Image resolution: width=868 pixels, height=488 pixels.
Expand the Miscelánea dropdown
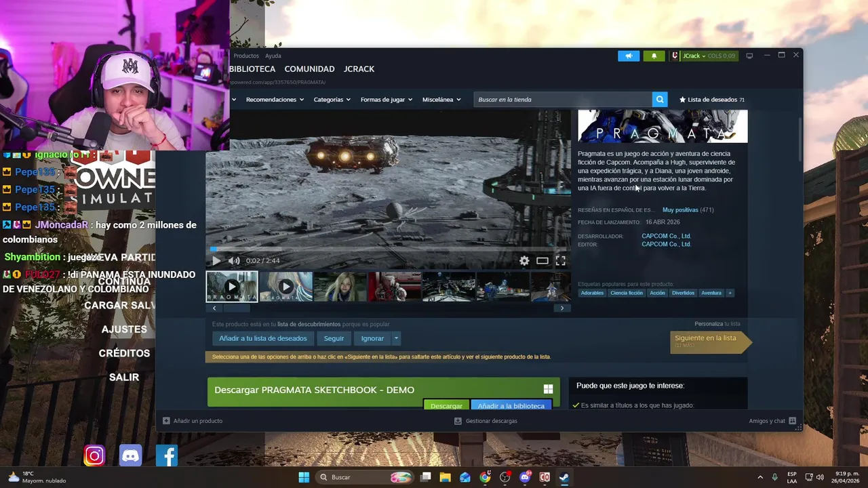[441, 100]
